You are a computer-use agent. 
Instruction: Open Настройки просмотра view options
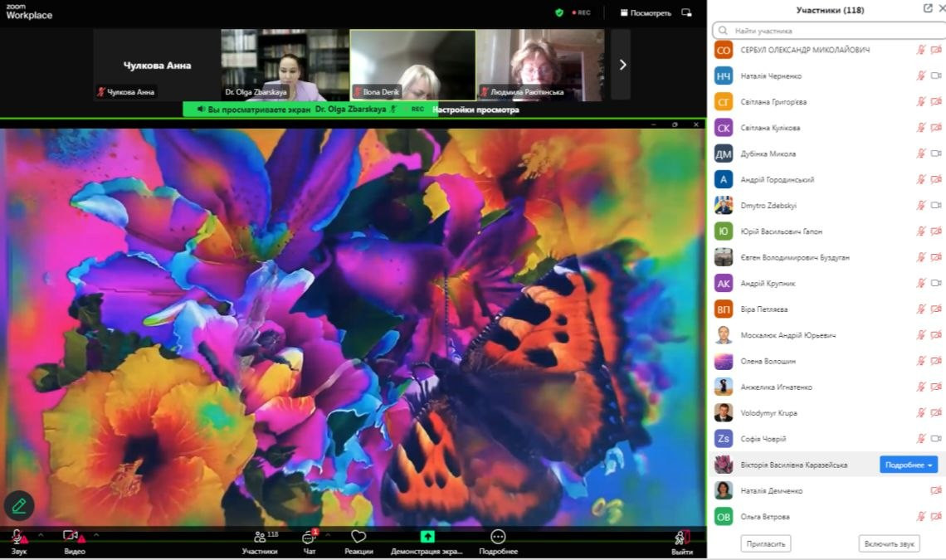477,110
